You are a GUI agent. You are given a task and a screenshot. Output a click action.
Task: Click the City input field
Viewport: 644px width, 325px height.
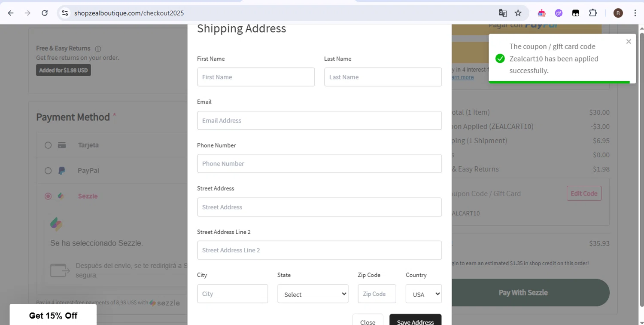233,294
